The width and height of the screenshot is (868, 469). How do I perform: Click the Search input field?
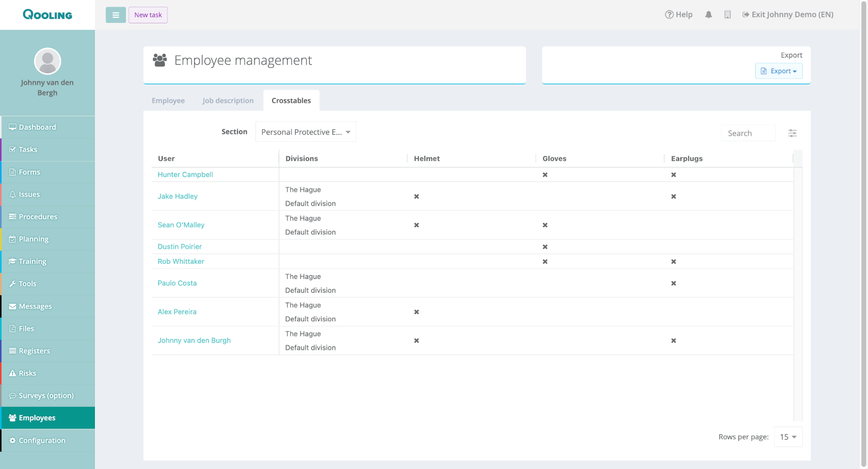(748, 133)
